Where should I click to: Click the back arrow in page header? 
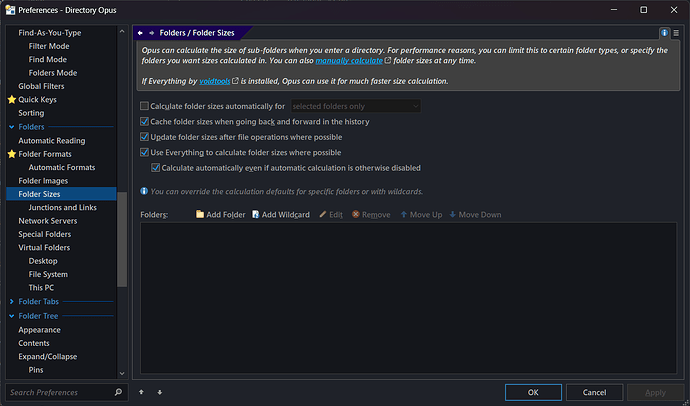140,33
